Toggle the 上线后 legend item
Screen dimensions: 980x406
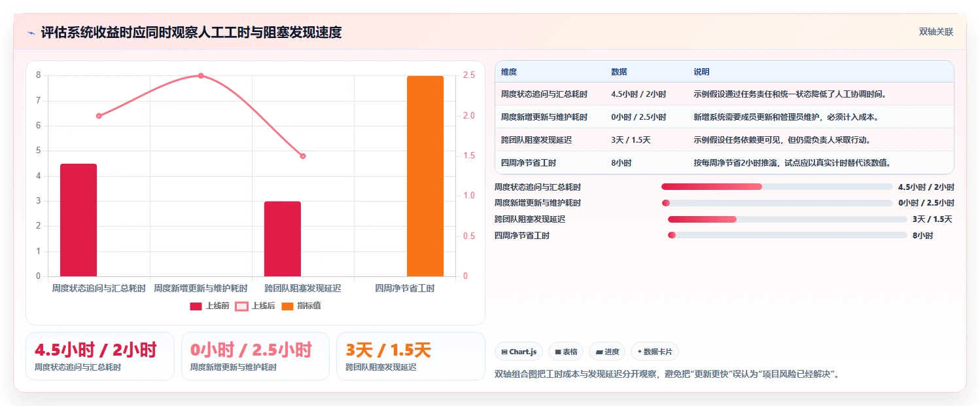point(255,306)
